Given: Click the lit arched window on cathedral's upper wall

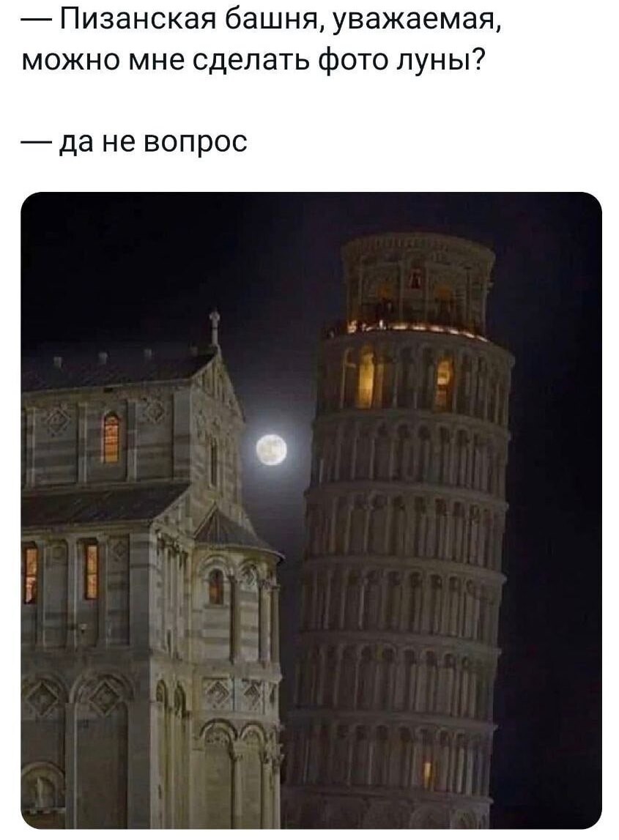Looking at the screenshot, I should 111,438.
